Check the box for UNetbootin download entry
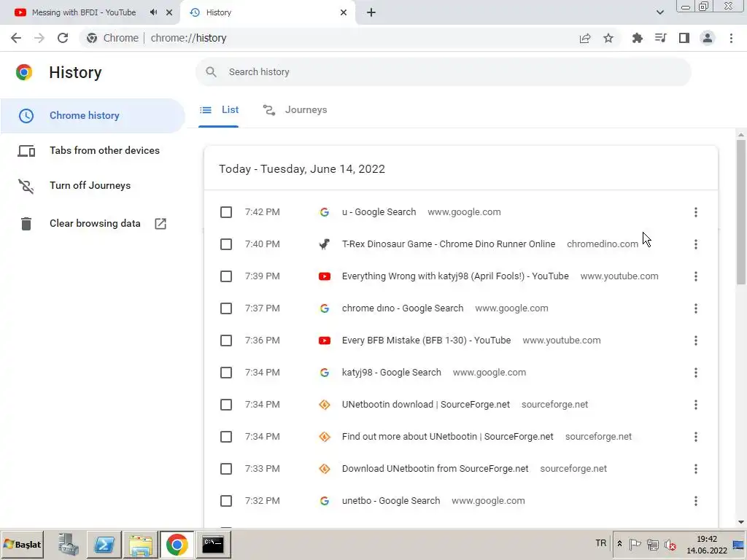The image size is (747, 560). pos(226,405)
